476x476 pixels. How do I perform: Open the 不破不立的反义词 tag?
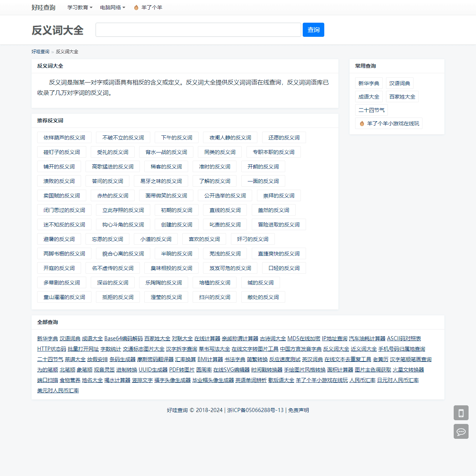(123, 138)
